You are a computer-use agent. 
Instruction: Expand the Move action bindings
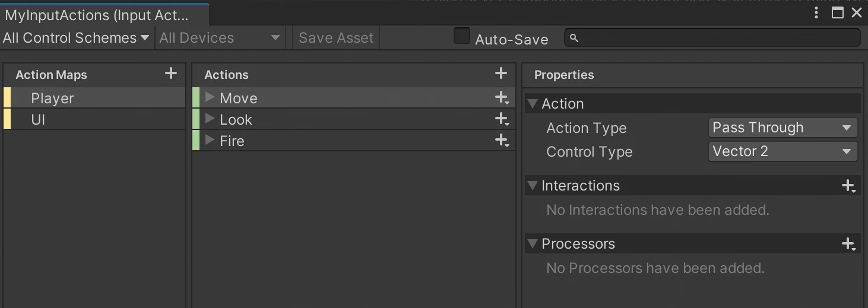click(210, 97)
